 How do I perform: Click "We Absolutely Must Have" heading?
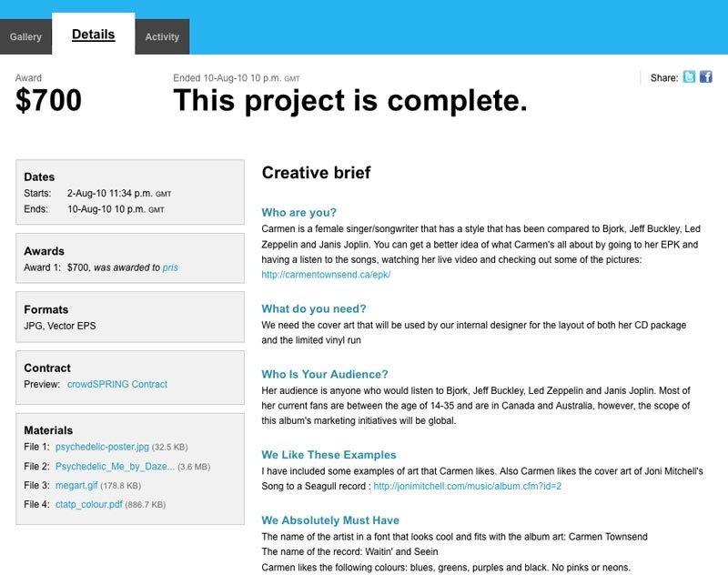[x=330, y=520]
